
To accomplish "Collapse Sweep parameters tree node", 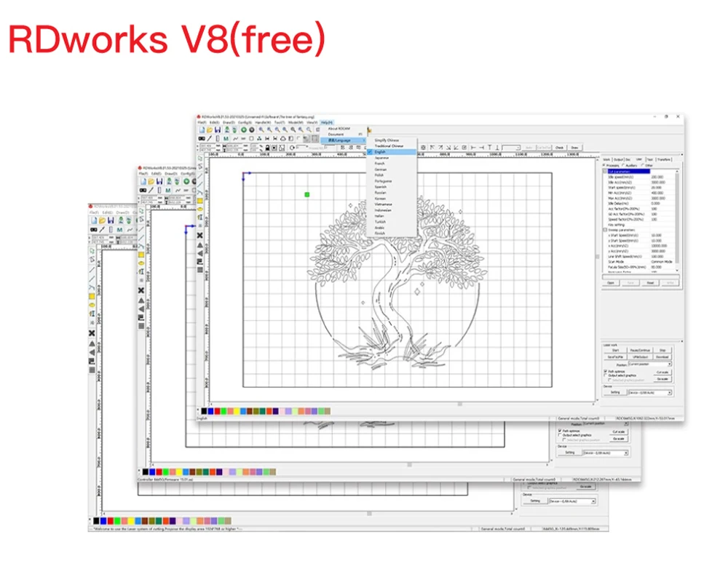I will [x=605, y=230].
